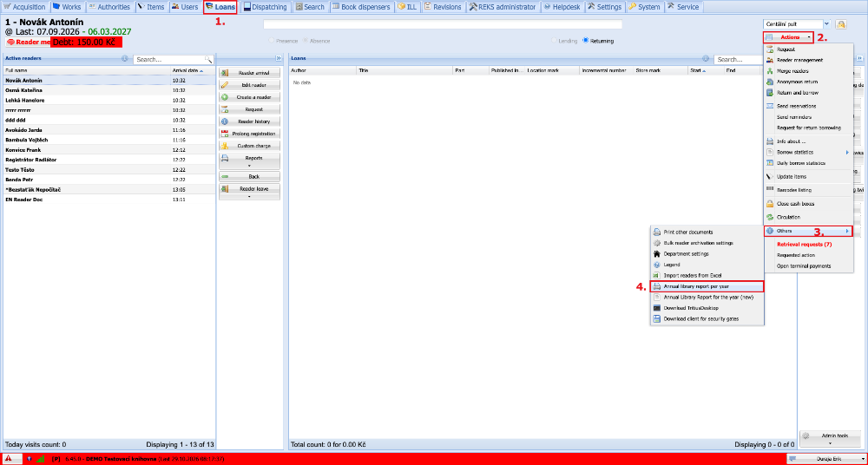Screen dimensions: 868x465
Task: Click the Send reservations envelope icon
Action: click(770, 106)
